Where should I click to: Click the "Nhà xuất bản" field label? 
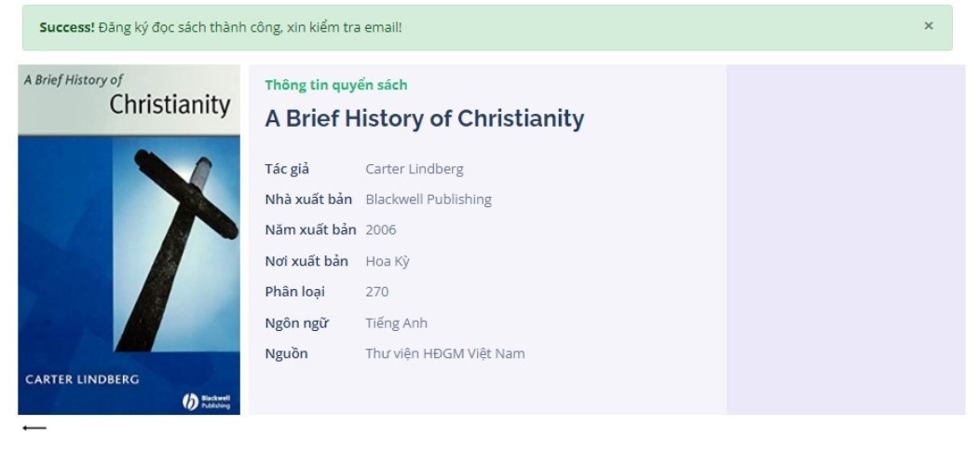click(x=308, y=199)
